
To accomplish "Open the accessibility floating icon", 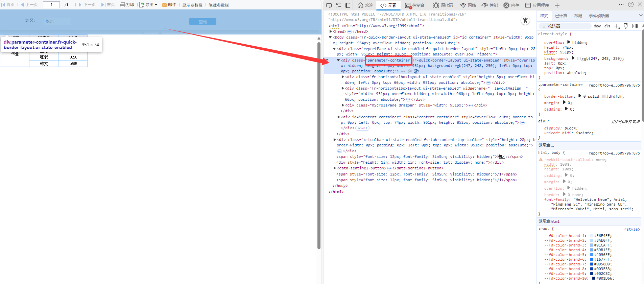I will 525,21.
